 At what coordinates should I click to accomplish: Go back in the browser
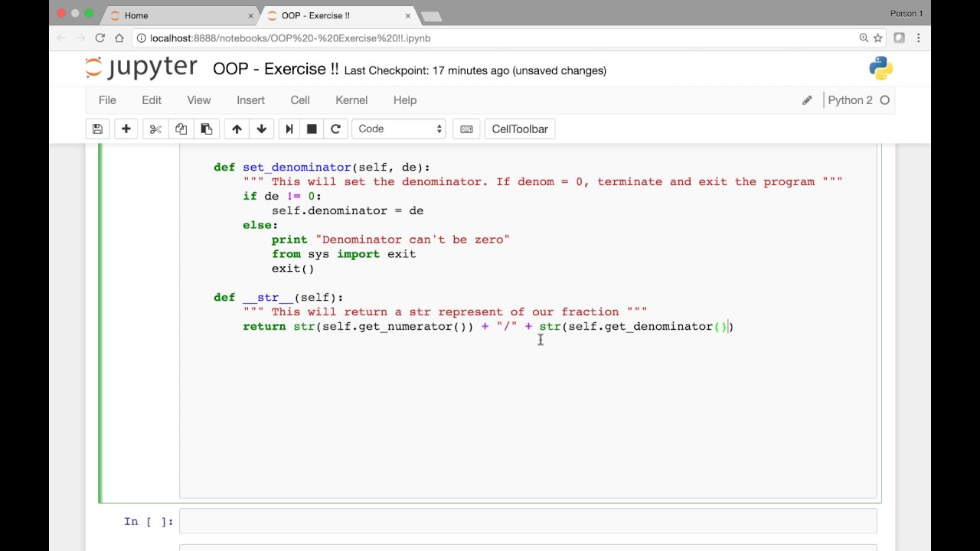(x=62, y=37)
